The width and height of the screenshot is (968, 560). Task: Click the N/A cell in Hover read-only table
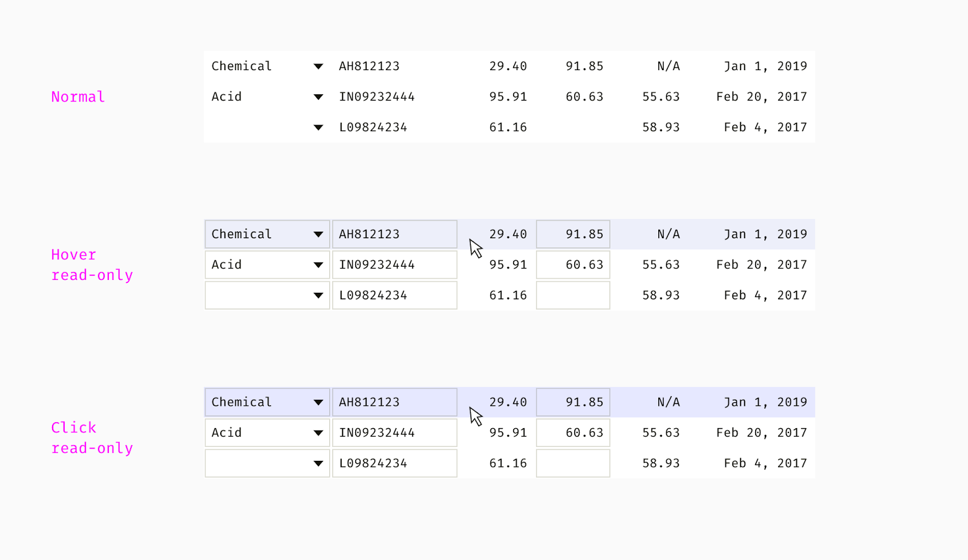668,235
